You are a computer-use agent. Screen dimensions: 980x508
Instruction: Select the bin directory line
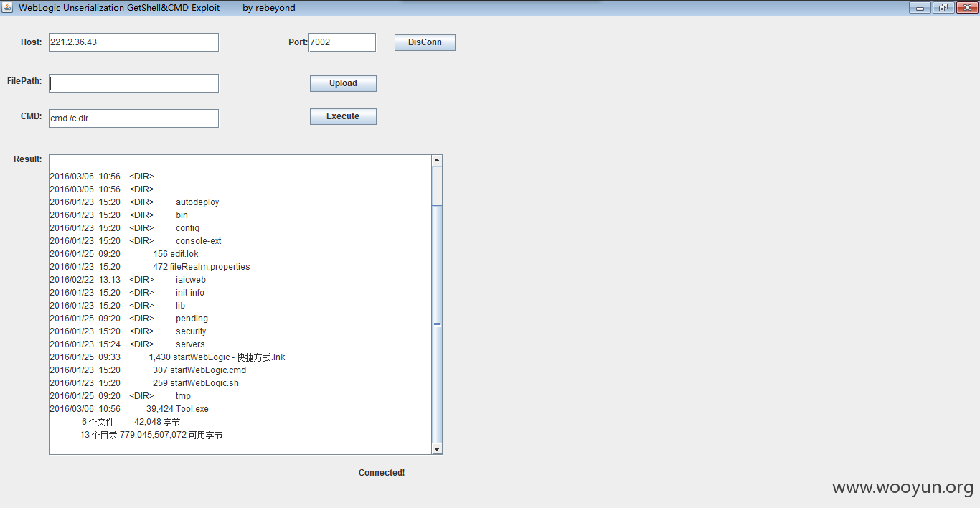118,215
